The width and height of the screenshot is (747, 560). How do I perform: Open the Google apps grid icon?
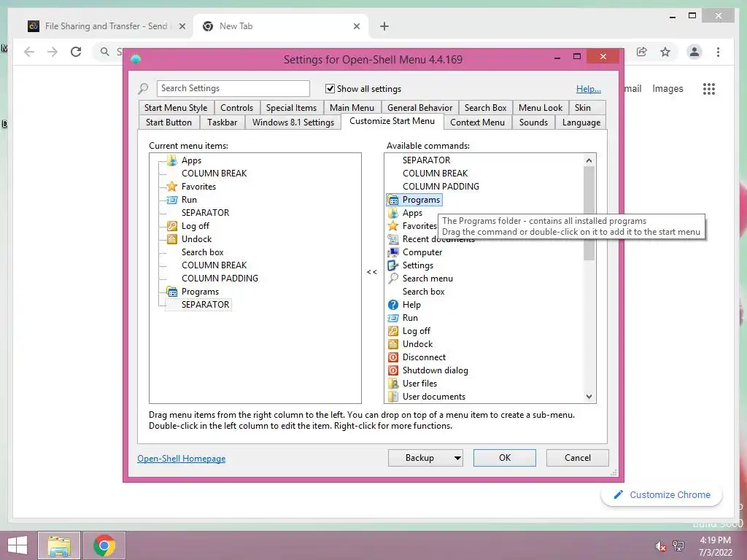[x=709, y=88]
